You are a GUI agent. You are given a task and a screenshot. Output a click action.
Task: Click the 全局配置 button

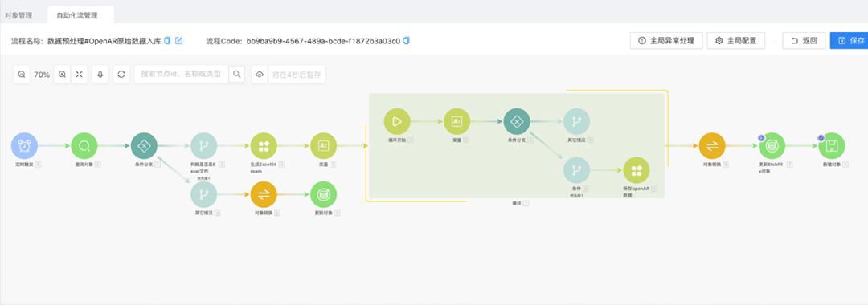736,40
